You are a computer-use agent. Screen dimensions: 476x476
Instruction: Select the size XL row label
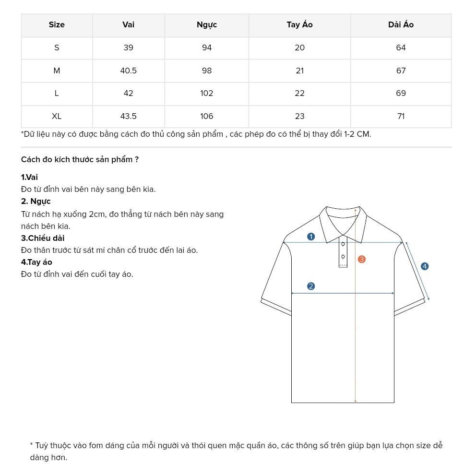(x=57, y=117)
